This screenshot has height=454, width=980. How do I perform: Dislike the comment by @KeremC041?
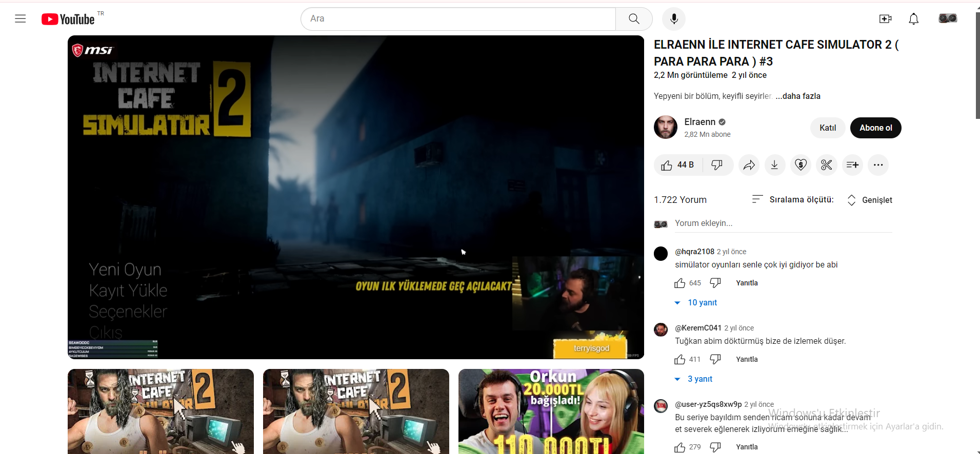point(715,359)
